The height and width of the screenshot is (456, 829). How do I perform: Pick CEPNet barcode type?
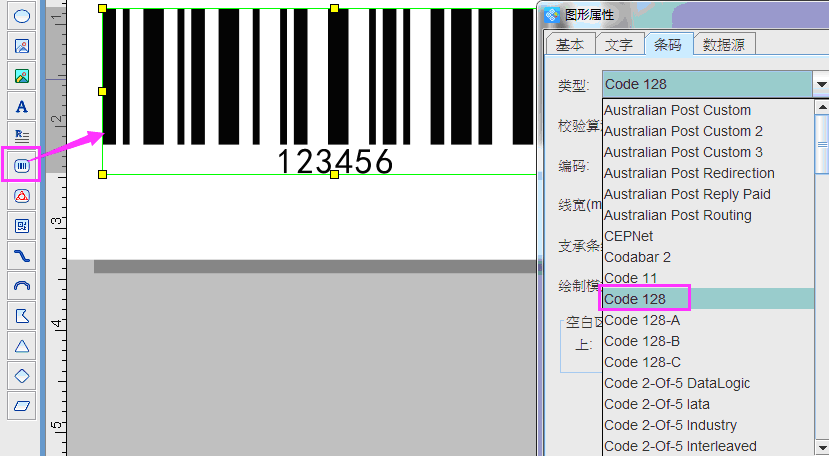point(708,236)
